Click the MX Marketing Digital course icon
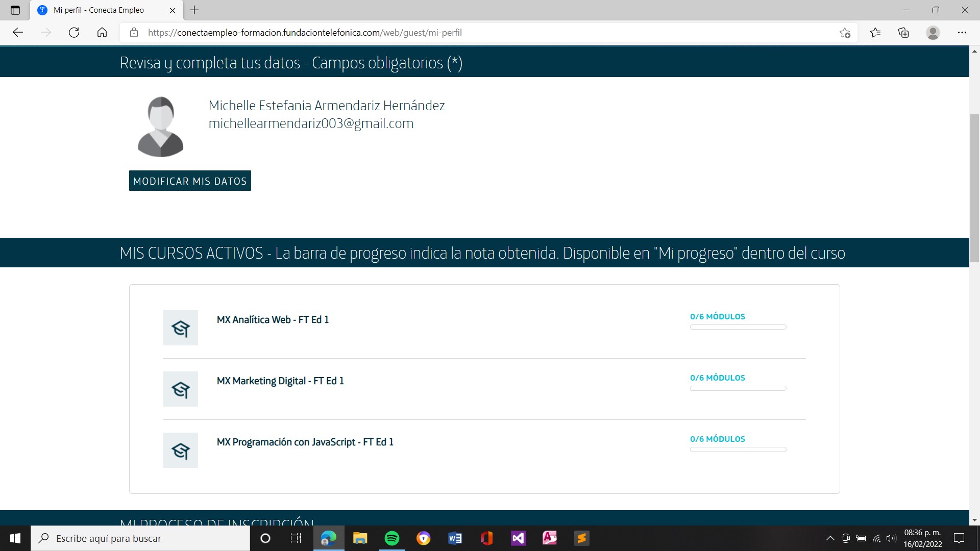 point(181,389)
